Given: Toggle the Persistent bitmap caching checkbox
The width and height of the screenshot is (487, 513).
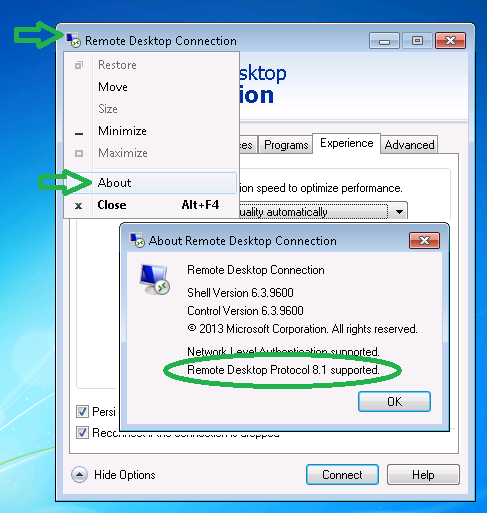Looking at the screenshot, I should (x=82, y=411).
